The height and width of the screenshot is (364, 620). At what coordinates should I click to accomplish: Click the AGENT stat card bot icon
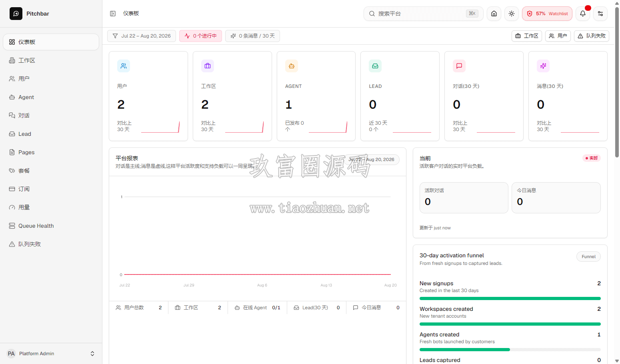[x=292, y=66]
